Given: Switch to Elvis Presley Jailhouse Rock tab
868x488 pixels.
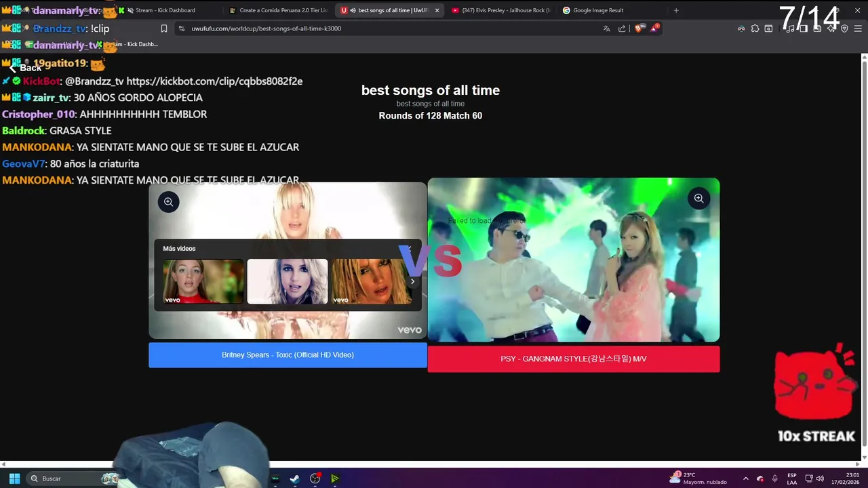Looking at the screenshot, I should [x=500, y=10].
